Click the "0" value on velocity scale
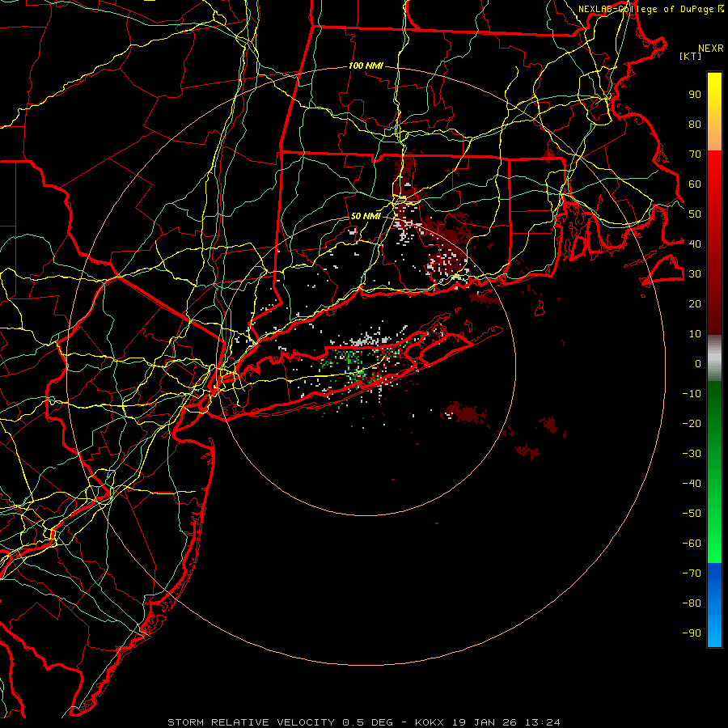This screenshot has height=728, width=728. [x=698, y=363]
